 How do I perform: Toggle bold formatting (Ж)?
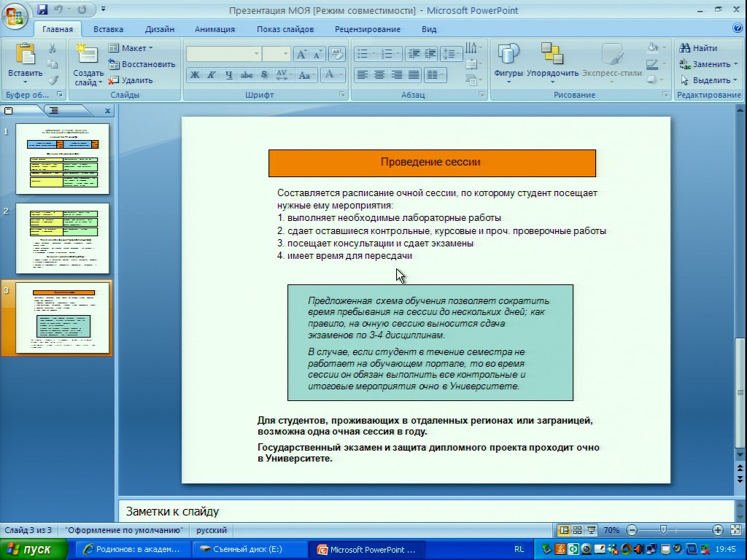click(x=194, y=75)
